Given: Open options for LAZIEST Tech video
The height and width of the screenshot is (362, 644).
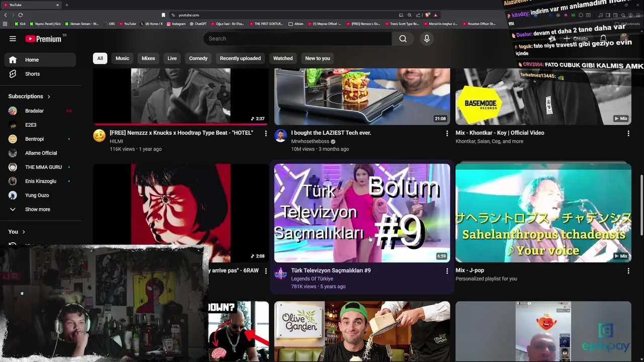Looking at the screenshot, I should [447, 133].
